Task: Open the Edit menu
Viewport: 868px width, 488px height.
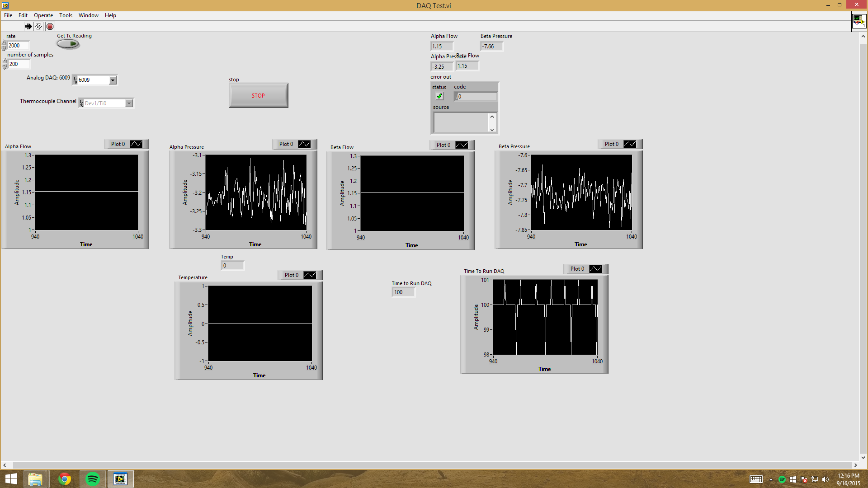Action: 23,15
